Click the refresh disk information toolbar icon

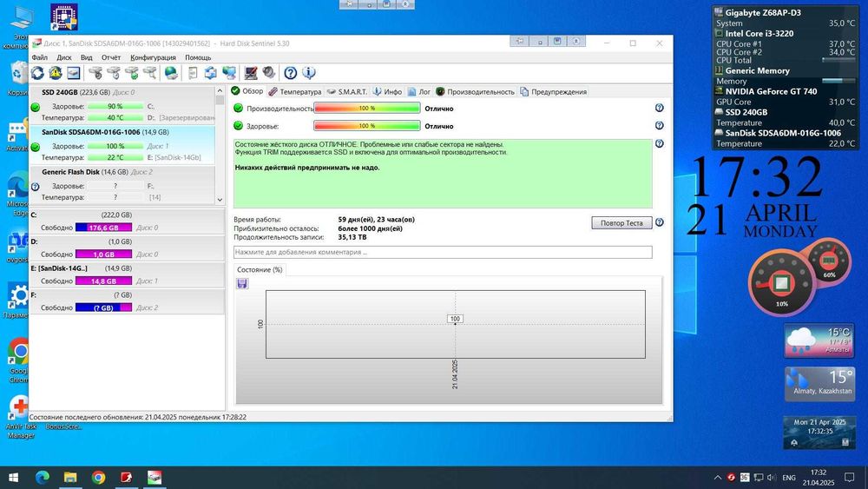[x=37, y=73]
